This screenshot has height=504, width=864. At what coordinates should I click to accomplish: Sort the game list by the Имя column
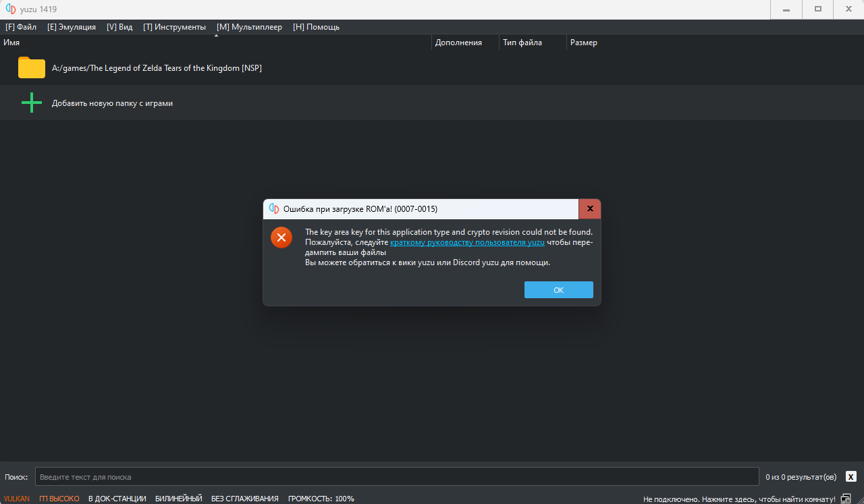[216, 43]
